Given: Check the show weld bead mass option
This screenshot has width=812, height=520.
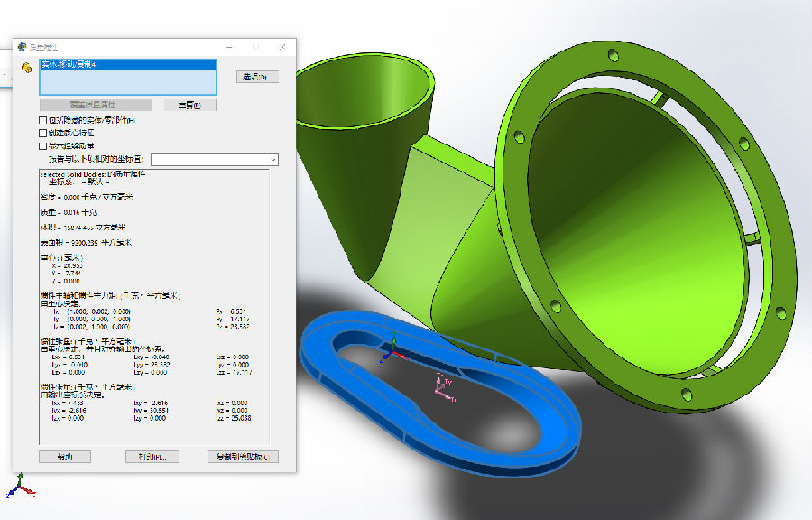Looking at the screenshot, I should pyautogui.click(x=43, y=145).
